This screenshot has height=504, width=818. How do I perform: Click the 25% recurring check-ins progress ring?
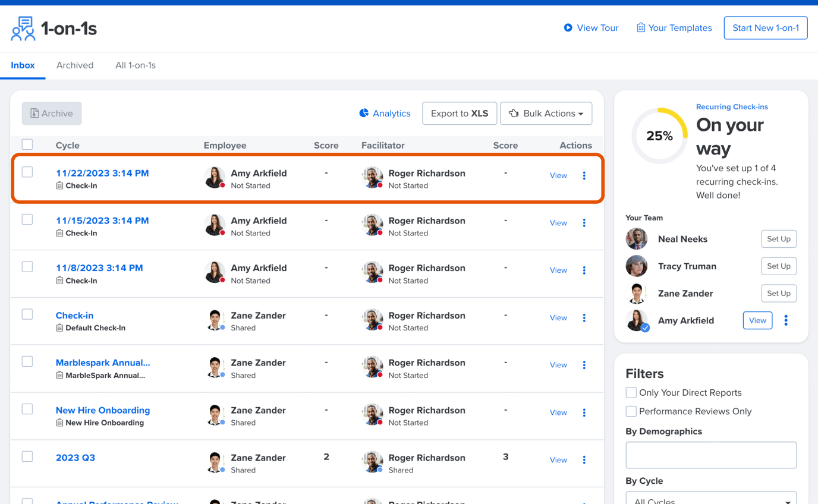(659, 136)
